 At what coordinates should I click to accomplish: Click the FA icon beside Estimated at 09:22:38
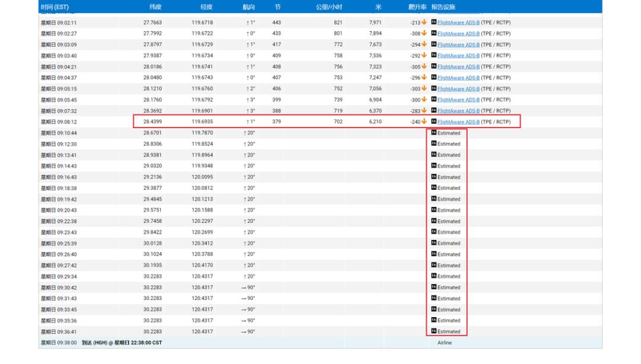point(434,221)
